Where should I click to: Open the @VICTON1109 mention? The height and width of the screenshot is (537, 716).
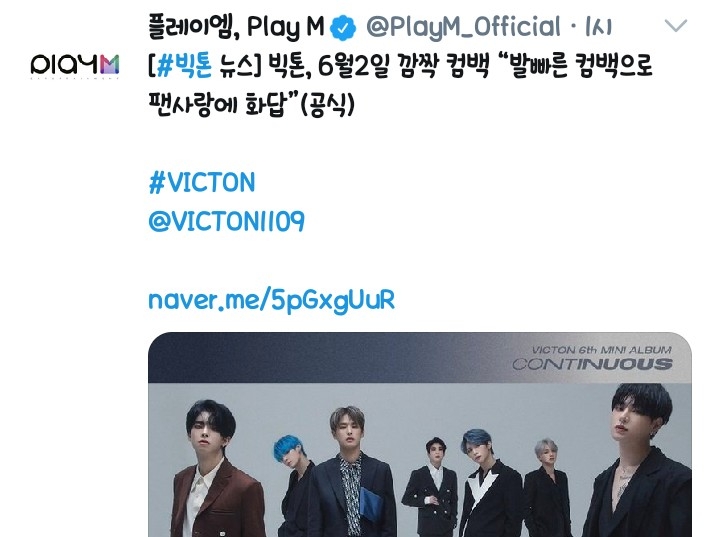pos(226,221)
